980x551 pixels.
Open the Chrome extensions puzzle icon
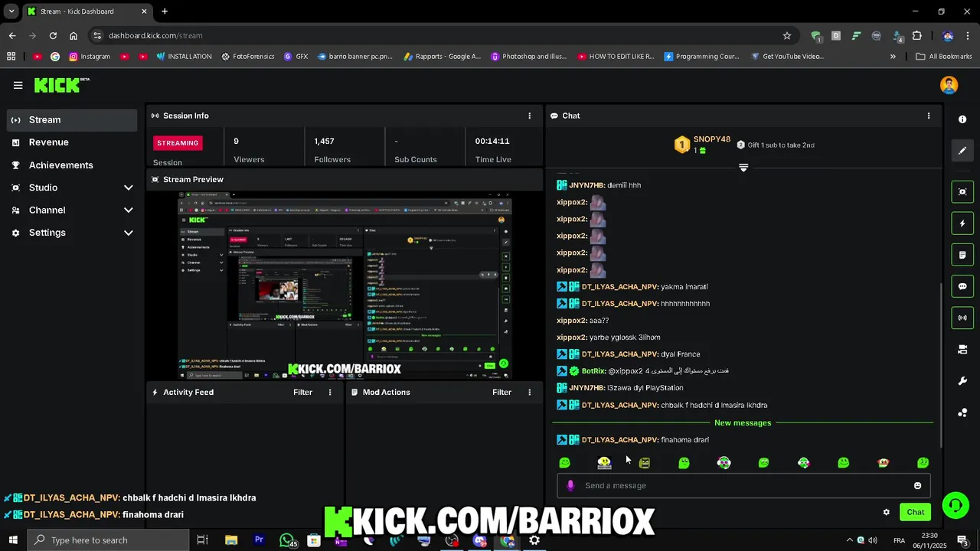pyautogui.click(x=916, y=35)
